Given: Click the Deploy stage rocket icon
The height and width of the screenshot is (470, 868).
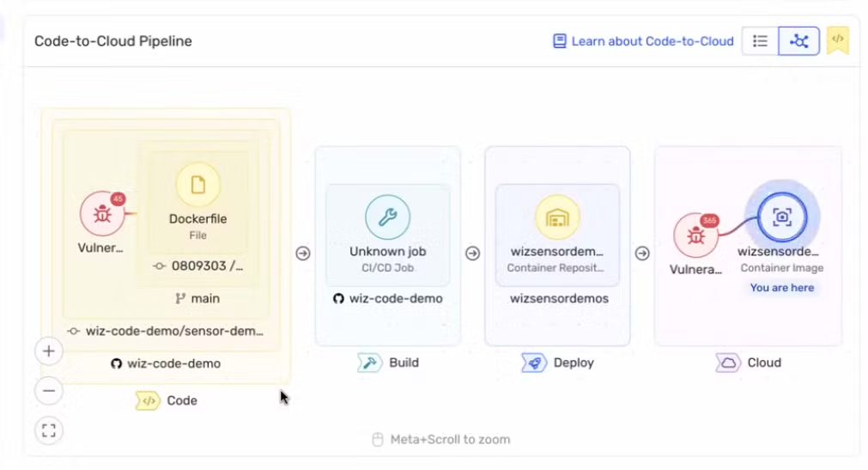Looking at the screenshot, I should (x=533, y=363).
